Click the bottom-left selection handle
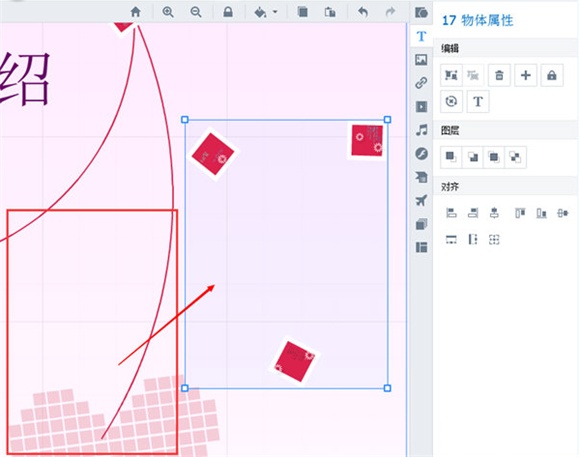580x457 pixels. tap(185, 388)
